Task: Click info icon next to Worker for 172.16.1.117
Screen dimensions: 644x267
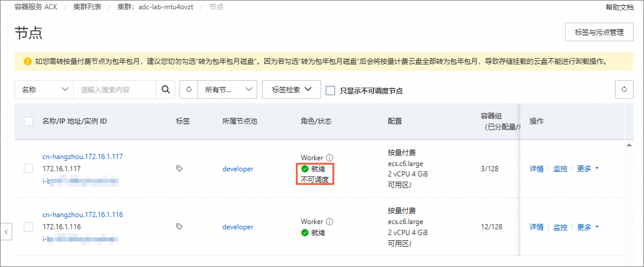Action: pos(329,158)
